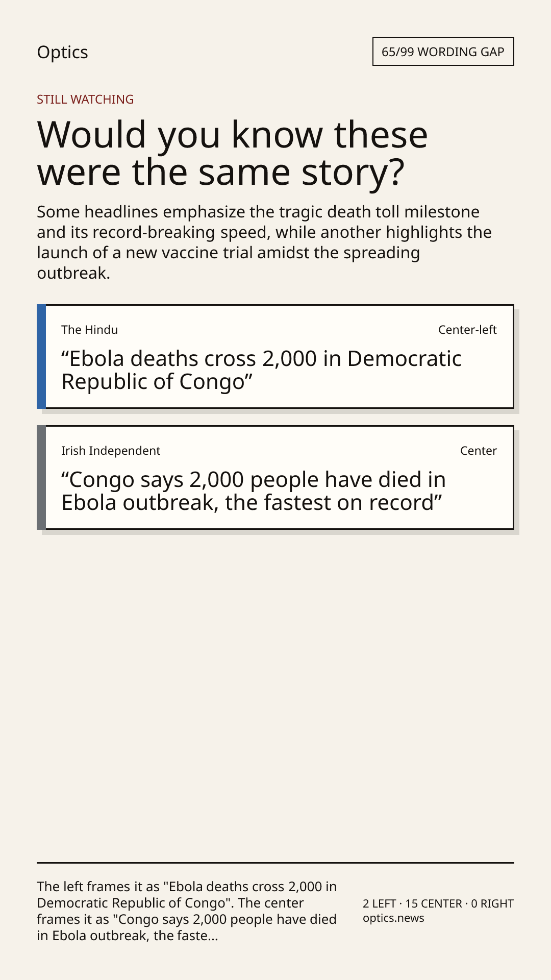Click the gray bias stripe on Irish Independent card

(41, 477)
